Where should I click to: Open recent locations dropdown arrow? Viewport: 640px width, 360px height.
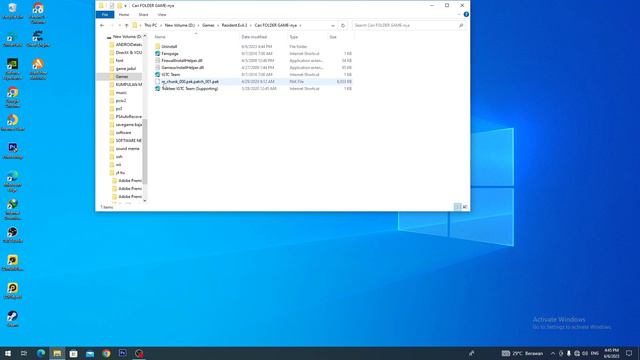tap(119, 25)
